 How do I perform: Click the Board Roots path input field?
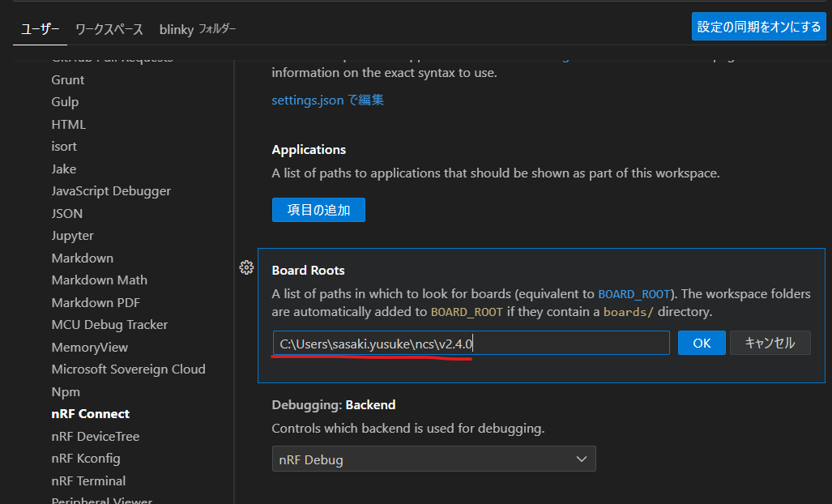coord(470,343)
